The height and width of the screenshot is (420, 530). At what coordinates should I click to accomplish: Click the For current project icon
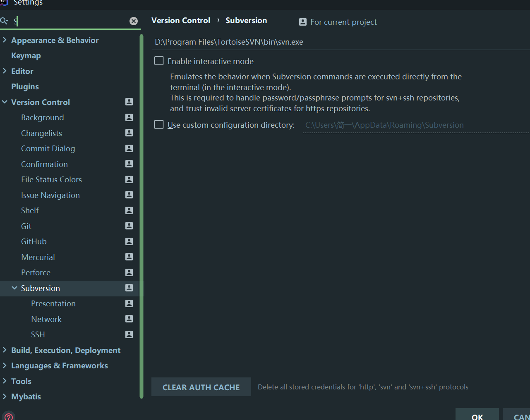pos(303,22)
